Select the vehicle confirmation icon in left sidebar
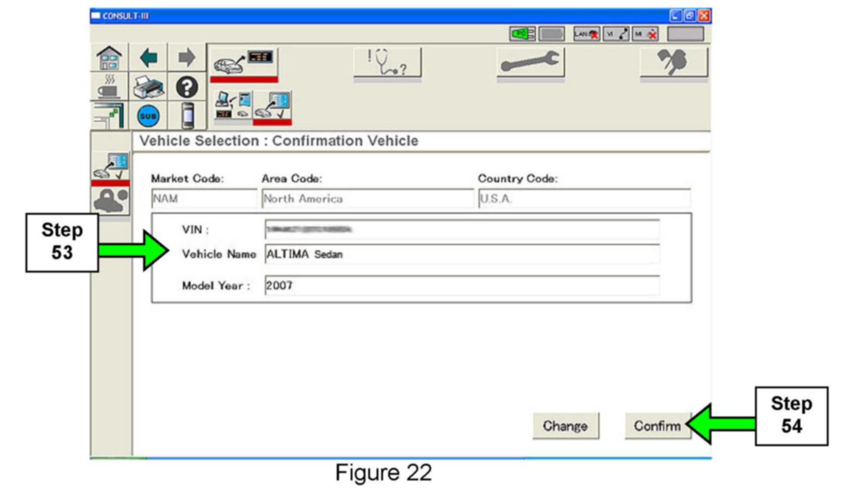The image size is (849, 504). coord(110,167)
